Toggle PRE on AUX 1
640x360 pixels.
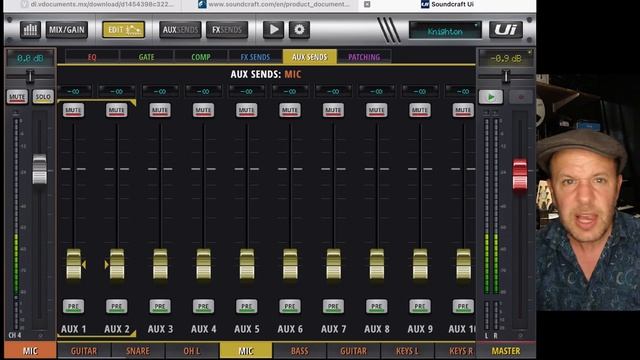click(73, 307)
